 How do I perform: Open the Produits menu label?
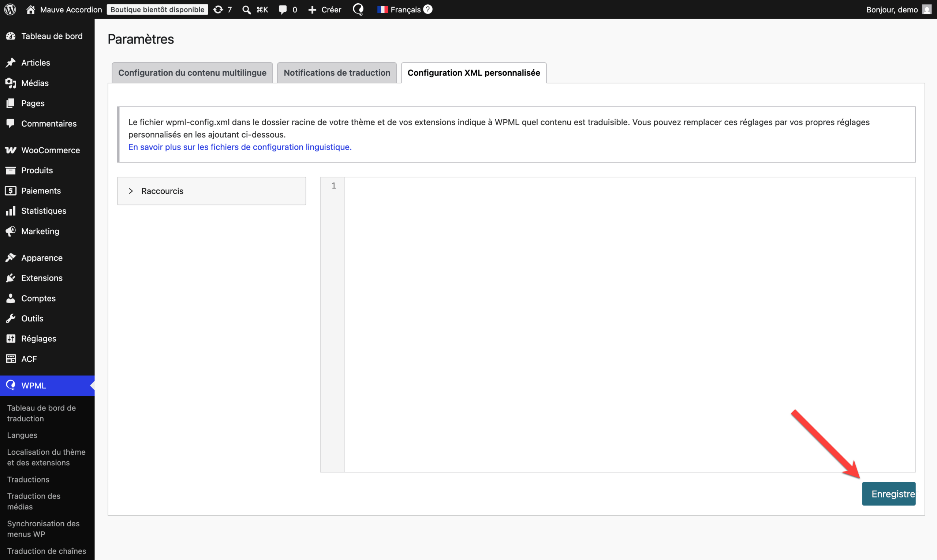(37, 170)
